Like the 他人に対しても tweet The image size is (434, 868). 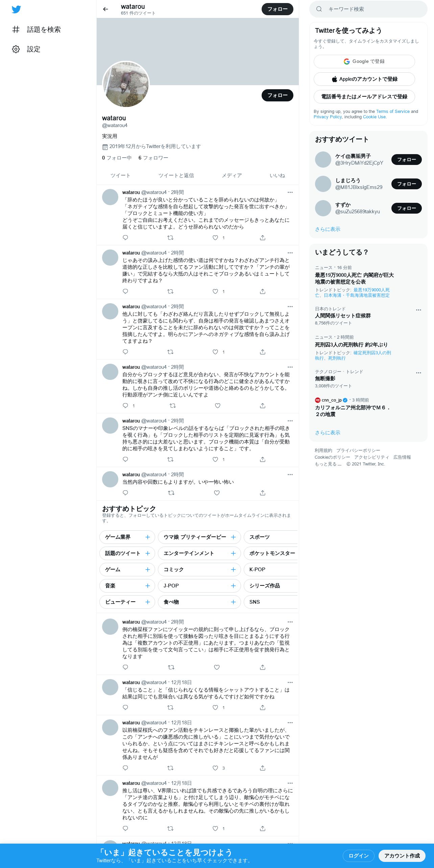tap(215, 352)
